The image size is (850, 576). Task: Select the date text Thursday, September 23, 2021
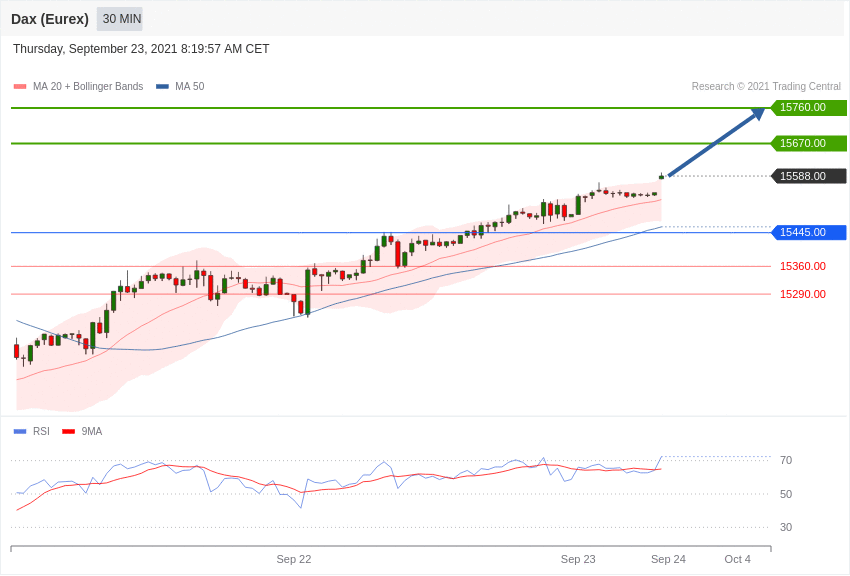click(95, 49)
